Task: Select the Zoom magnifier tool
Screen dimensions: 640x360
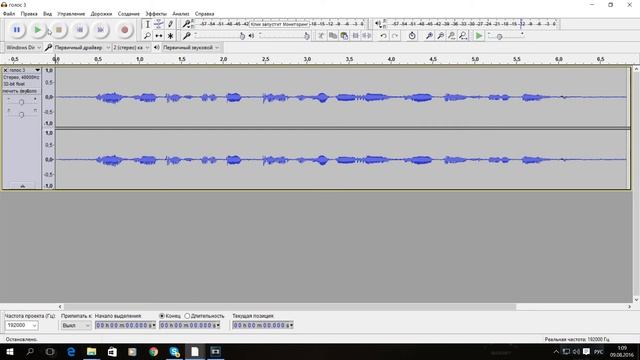Action: click(147, 36)
